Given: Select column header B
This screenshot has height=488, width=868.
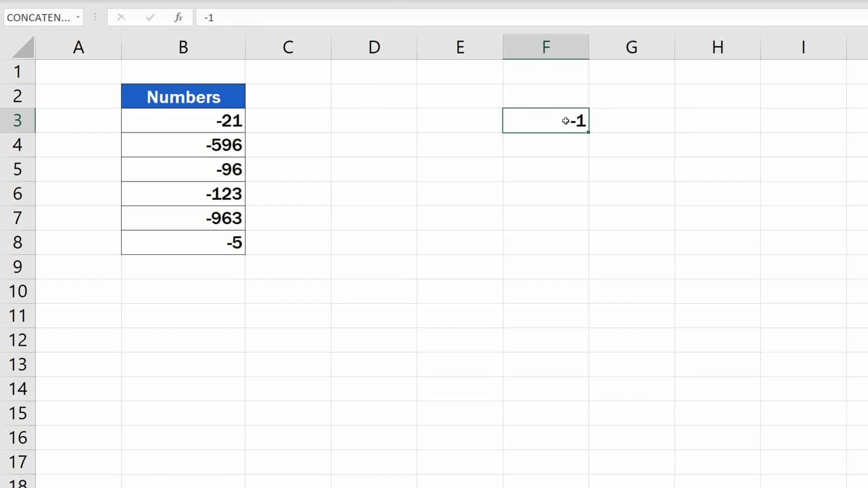Looking at the screenshot, I should tap(183, 47).
